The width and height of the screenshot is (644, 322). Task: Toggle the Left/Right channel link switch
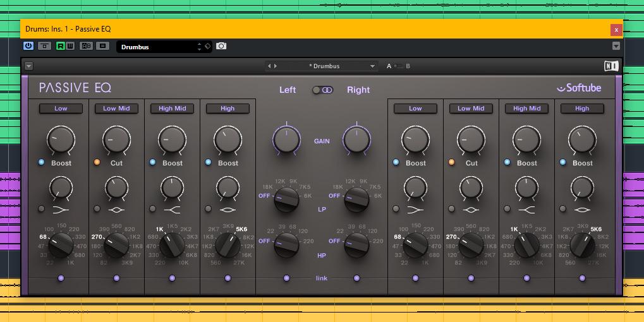point(322,90)
